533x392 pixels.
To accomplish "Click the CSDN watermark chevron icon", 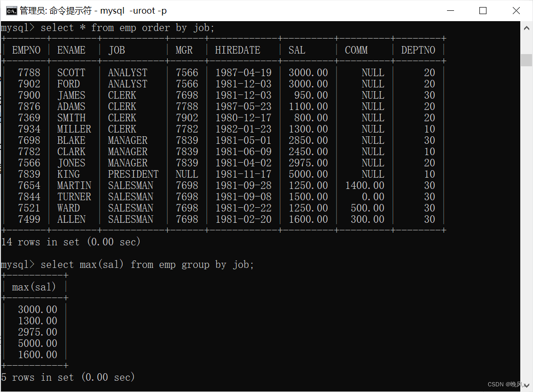I will tap(526, 384).
